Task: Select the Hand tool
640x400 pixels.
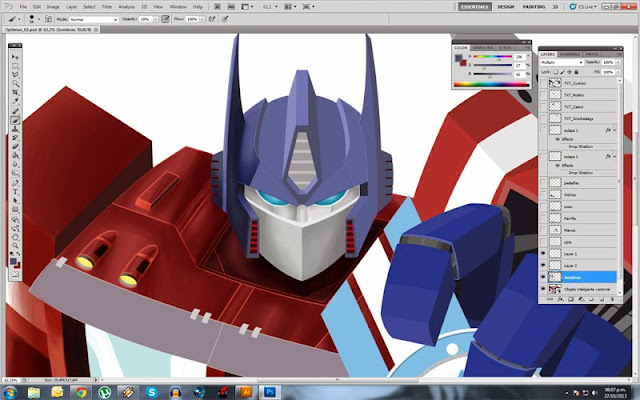Action: [x=15, y=237]
